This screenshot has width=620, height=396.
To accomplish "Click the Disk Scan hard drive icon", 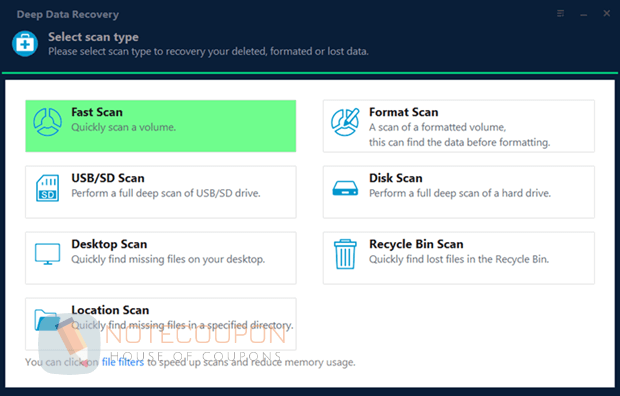I will click(345, 188).
